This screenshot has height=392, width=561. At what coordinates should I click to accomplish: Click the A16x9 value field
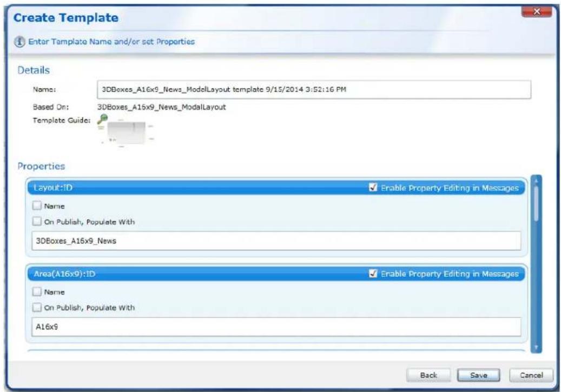tap(276, 327)
